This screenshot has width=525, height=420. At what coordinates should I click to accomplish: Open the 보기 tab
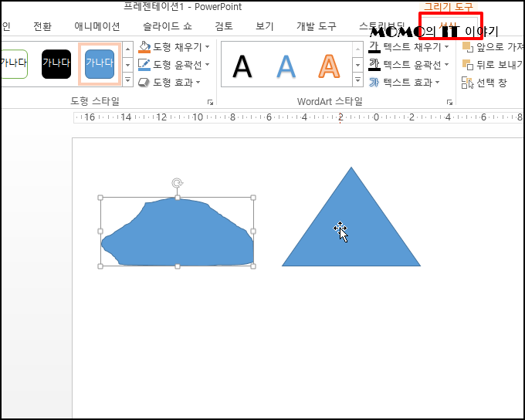click(x=265, y=26)
